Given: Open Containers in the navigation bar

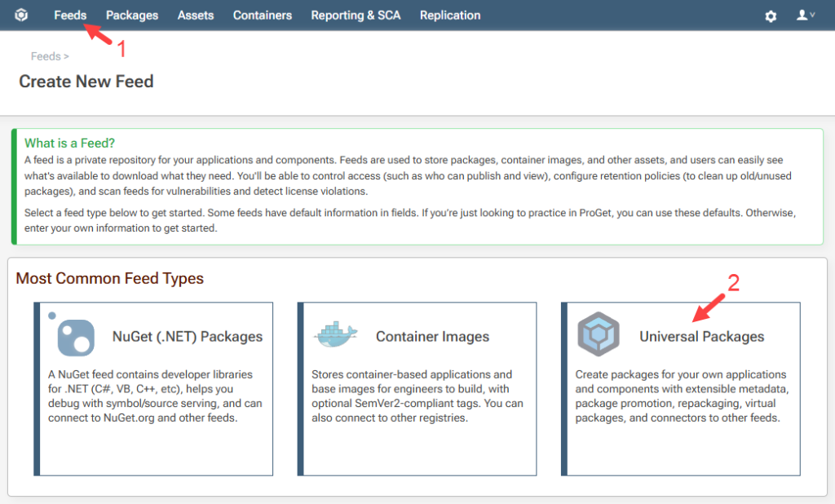Looking at the screenshot, I should tap(263, 15).
